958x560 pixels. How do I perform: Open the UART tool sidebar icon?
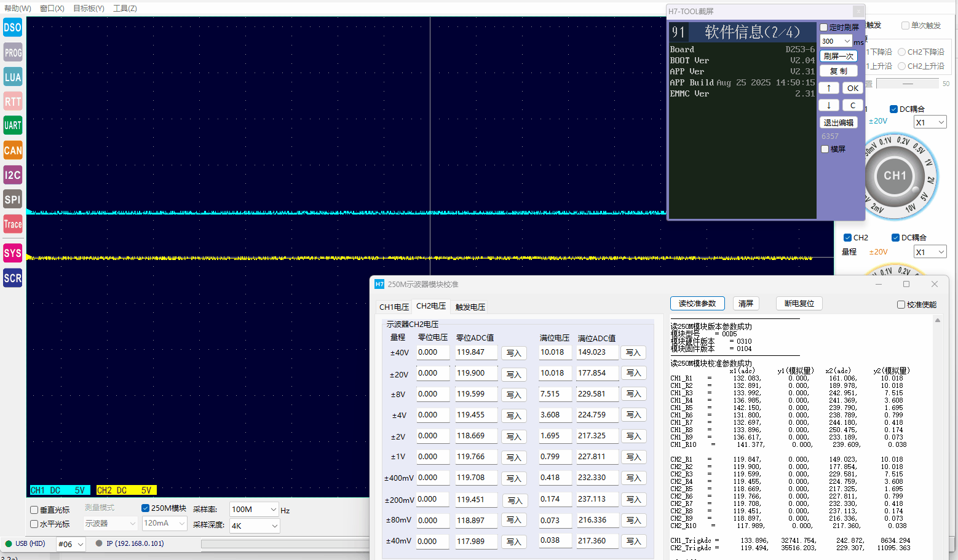(12, 125)
